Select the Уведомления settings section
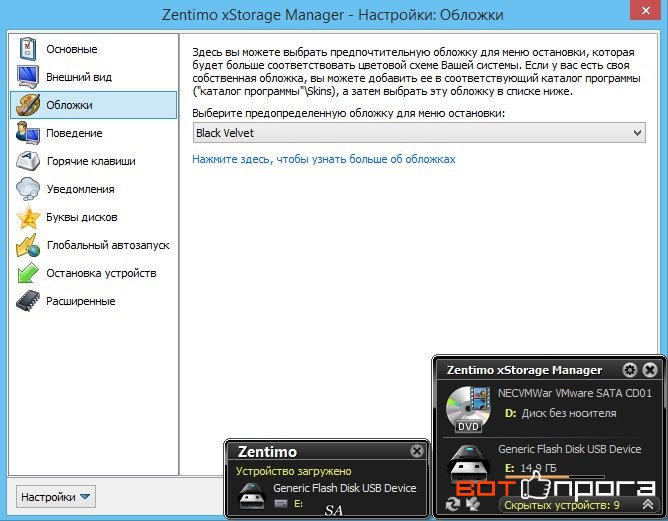This screenshot has height=521, width=668. 93,189
